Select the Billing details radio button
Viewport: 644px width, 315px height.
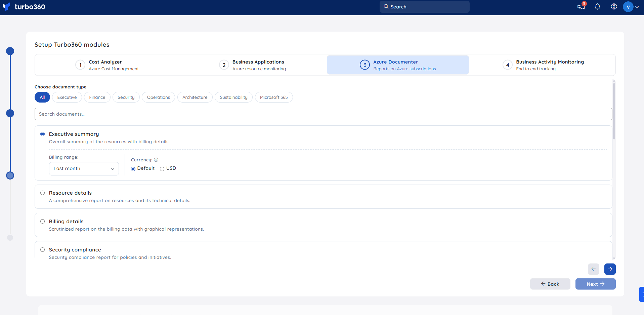[43, 222]
